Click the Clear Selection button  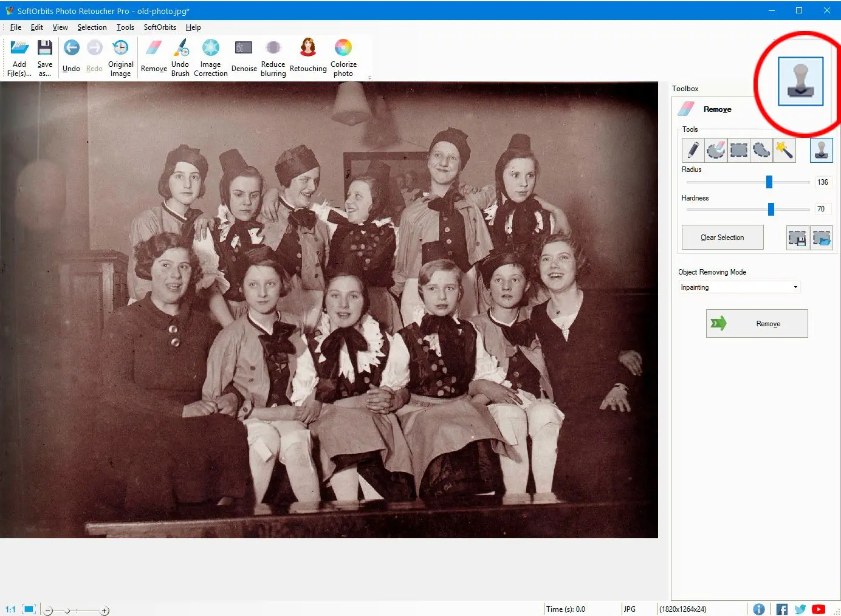[x=723, y=238]
